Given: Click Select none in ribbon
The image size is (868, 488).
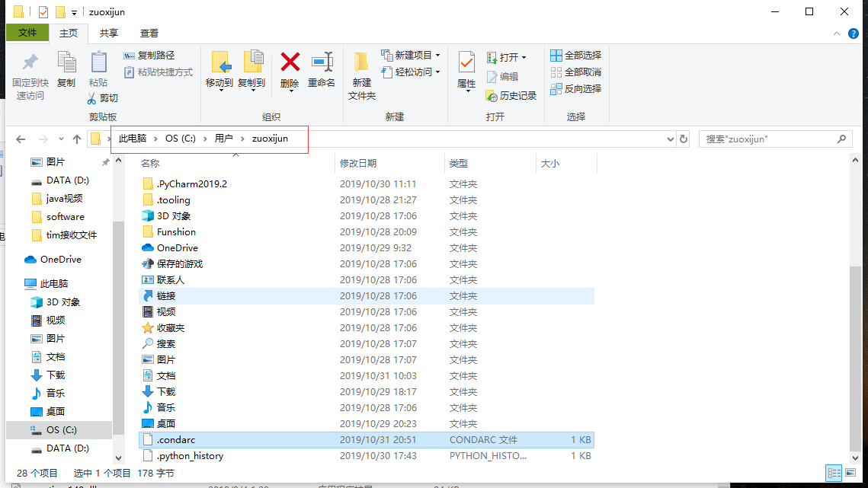Looking at the screenshot, I should [575, 72].
